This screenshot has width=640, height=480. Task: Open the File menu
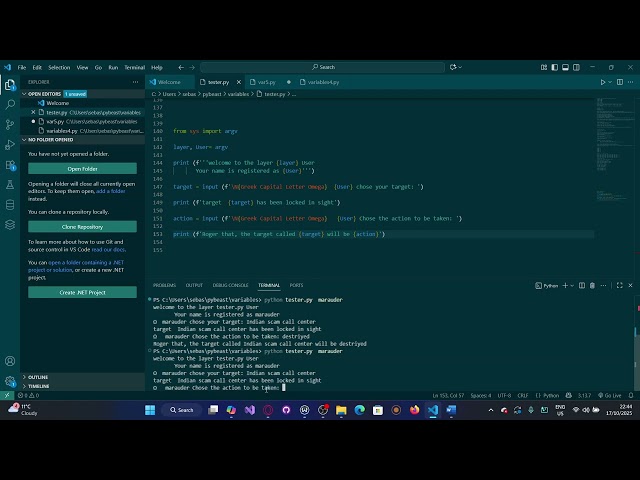tap(22, 67)
